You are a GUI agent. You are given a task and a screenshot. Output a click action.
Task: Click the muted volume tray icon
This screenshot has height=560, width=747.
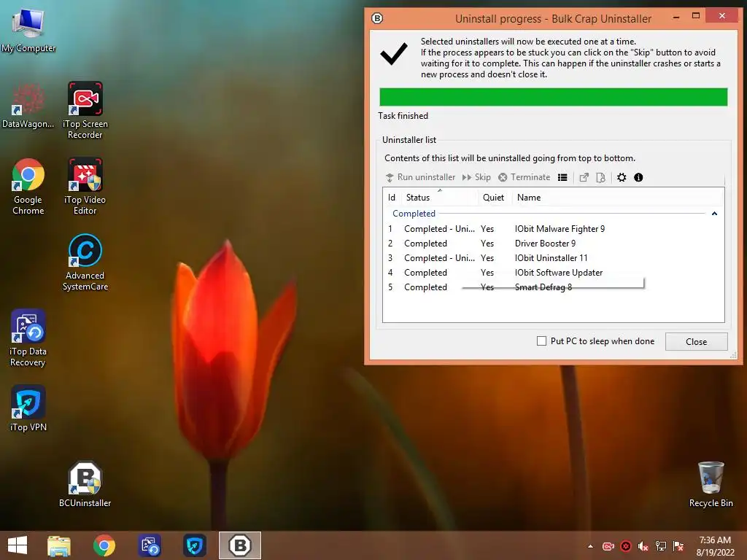[x=643, y=546]
